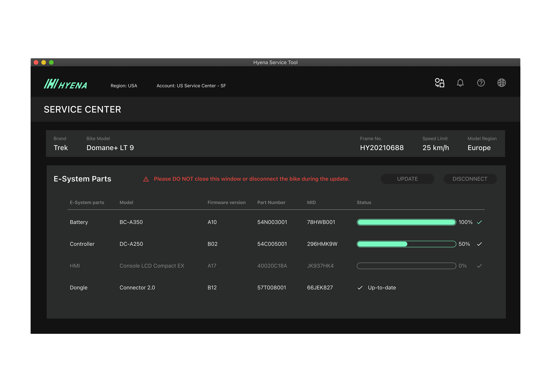Viewport: 551px width, 392px height.
Task: Click bike model Domane+ LT 9
Action: tap(110, 148)
